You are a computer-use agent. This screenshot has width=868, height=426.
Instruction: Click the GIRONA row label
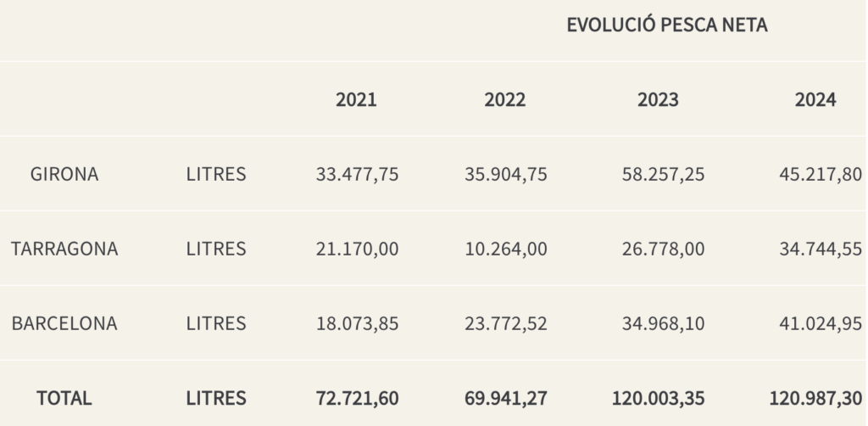click(x=64, y=175)
